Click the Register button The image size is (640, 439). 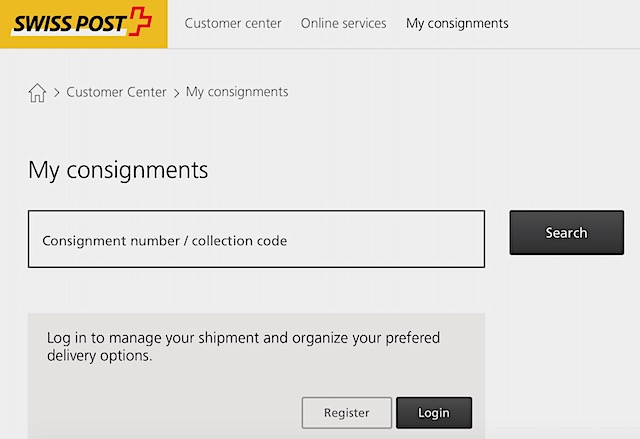click(x=347, y=413)
